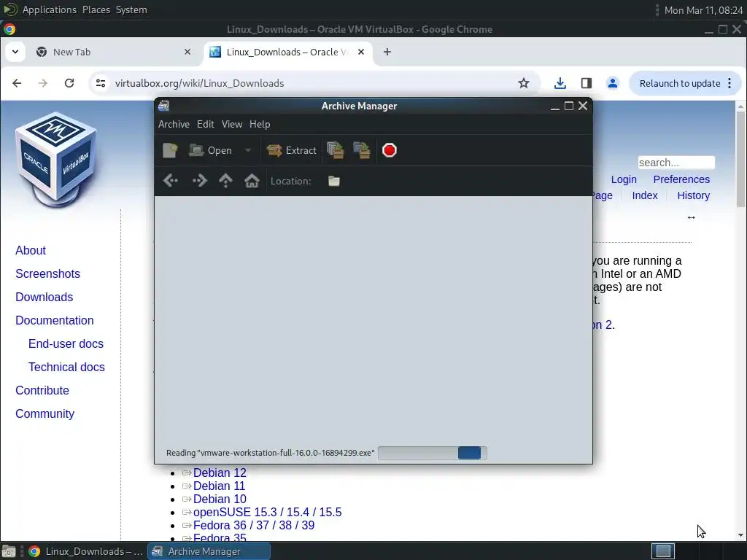Image resolution: width=747 pixels, height=560 pixels.
Task: Click the Archive Manager title bar icon
Action: point(164,106)
